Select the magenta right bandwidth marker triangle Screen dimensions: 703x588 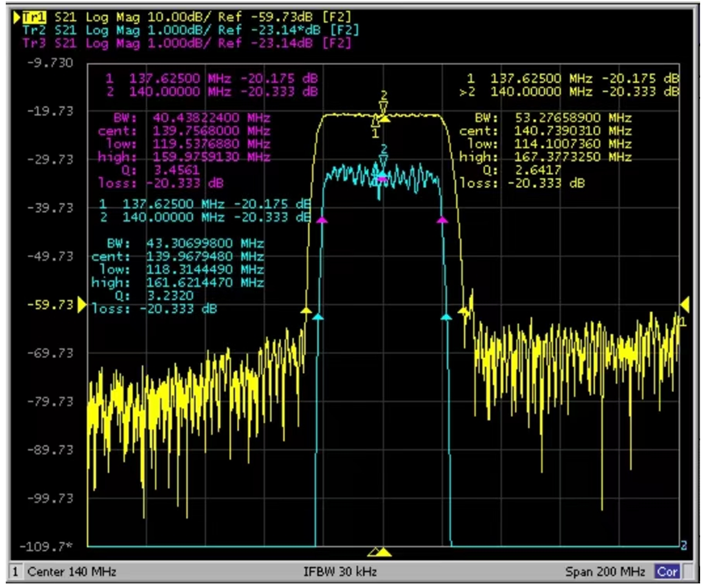click(x=442, y=220)
